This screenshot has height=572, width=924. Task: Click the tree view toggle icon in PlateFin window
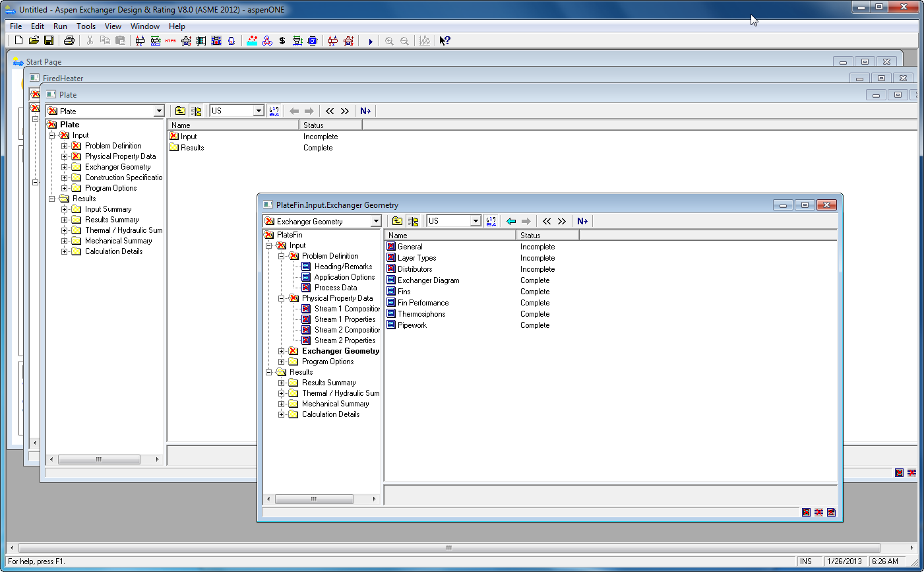pos(414,221)
